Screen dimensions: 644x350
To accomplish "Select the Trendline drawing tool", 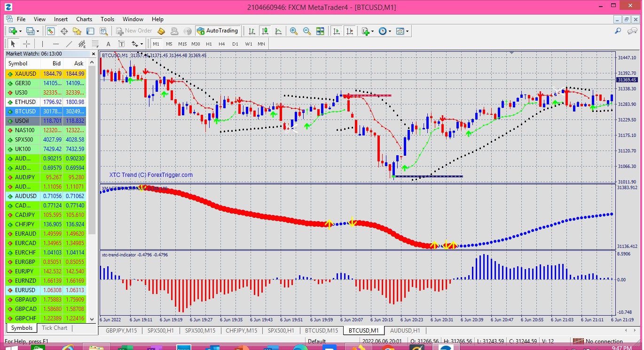I will (x=69, y=43).
